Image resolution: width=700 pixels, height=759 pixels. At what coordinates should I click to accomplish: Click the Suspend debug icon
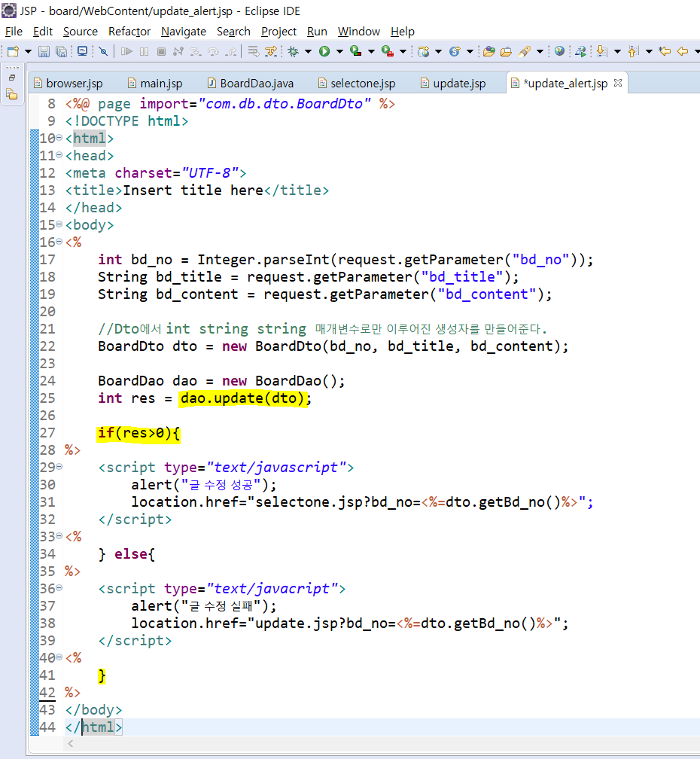(145, 51)
